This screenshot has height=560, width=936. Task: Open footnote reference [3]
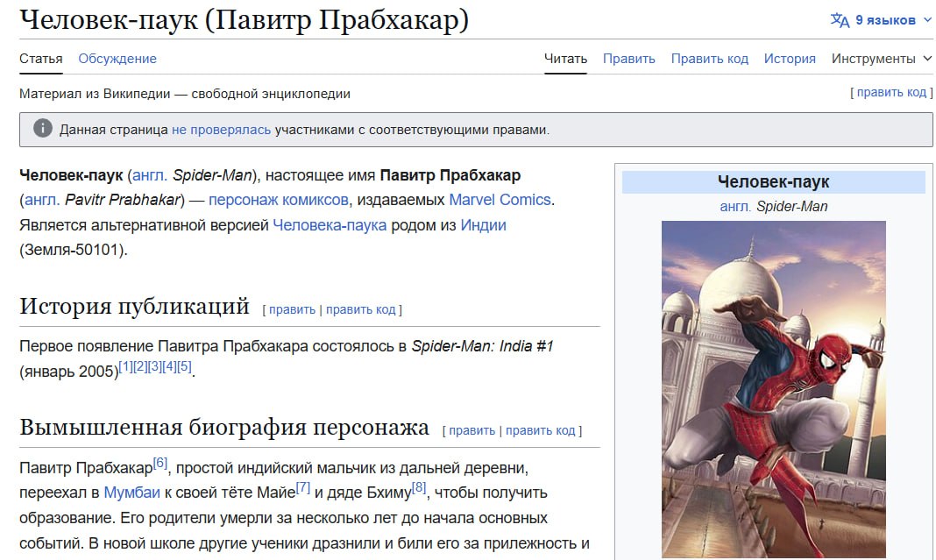pos(154,366)
